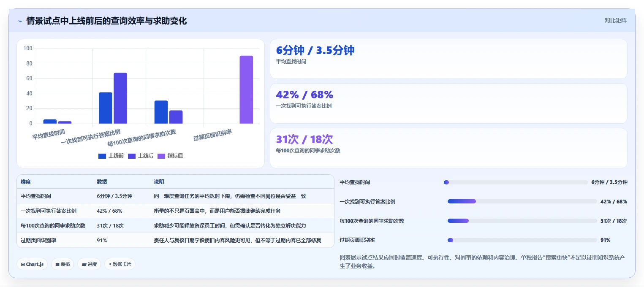Toggle the 上线前 legend entry in chart
Image resolution: width=644 pixels, height=287 pixels.
[x=111, y=156]
